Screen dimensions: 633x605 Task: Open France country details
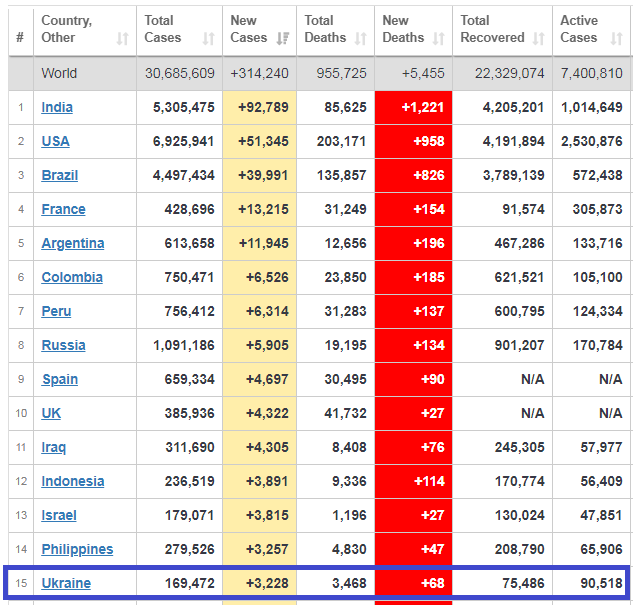point(63,210)
